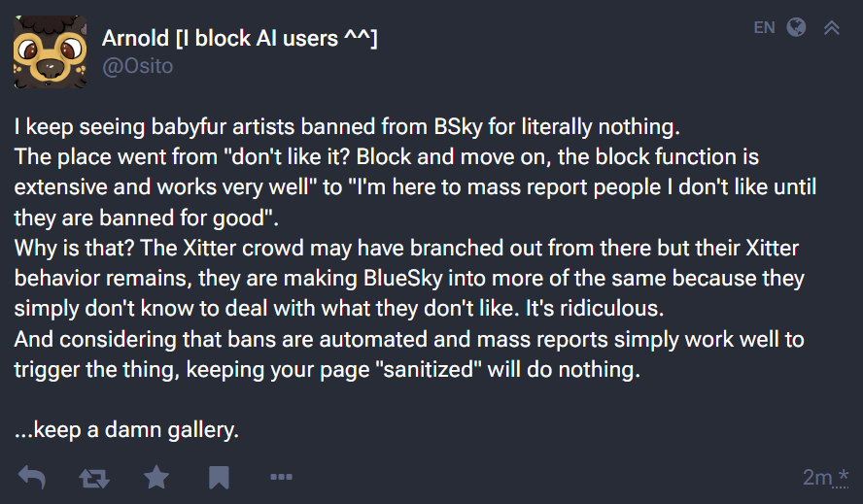Click the EN language label
The height and width of the screenshot is (504, 863).
(x=765, y=27)
